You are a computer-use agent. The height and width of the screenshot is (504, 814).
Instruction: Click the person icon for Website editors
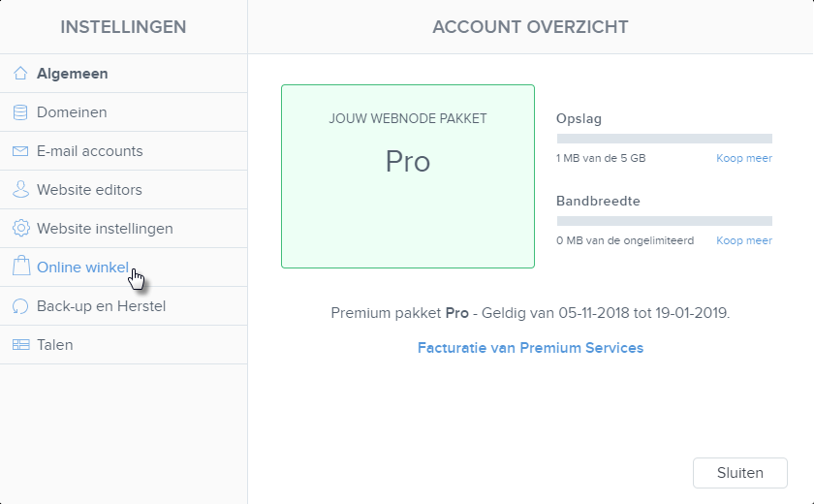pyautogui.click(x=20, y=189)
